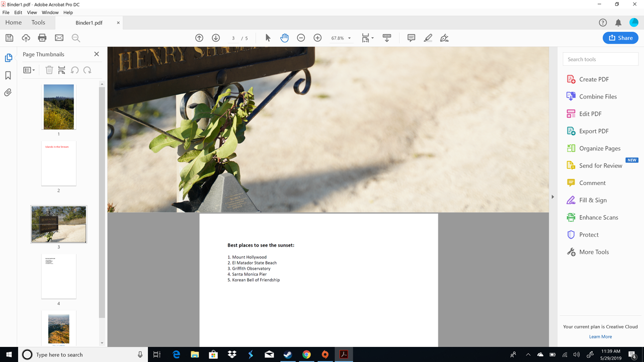Expand thumbnail panel options menu
The height and width of the screenshot is (362, 644).
(29, 70)
